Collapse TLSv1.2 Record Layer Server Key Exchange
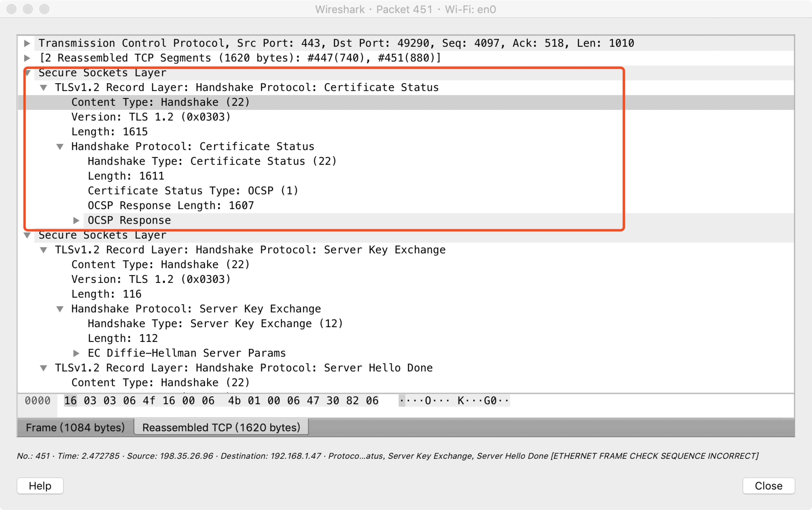 (43, 250)
